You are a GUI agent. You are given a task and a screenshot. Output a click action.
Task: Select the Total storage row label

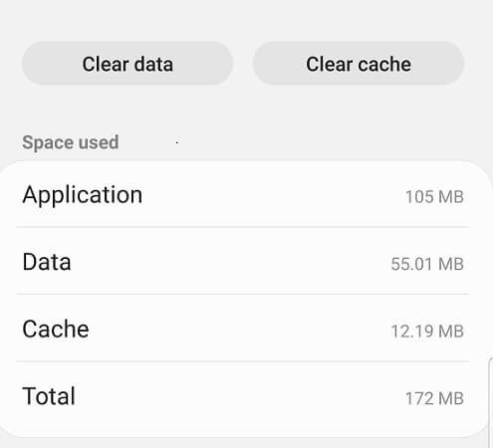(x=49, y=396)
